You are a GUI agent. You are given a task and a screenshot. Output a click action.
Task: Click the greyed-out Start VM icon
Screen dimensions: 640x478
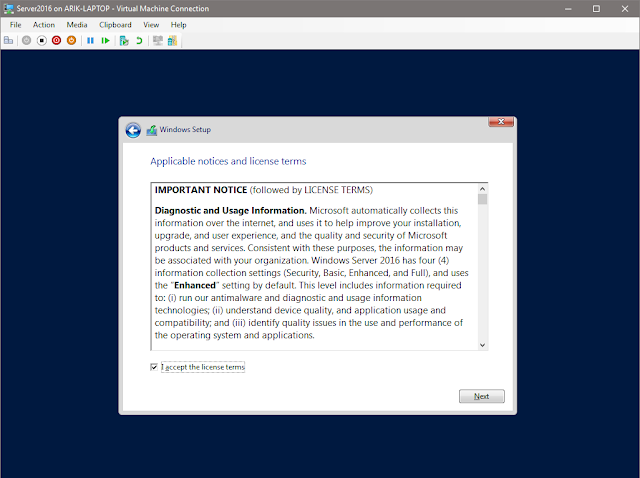[27, 40]
